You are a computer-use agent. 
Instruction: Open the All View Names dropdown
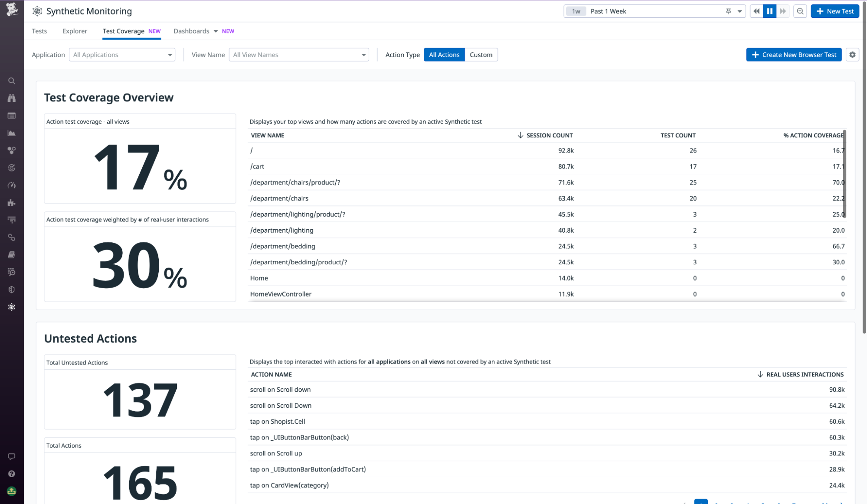coord(299,55)
